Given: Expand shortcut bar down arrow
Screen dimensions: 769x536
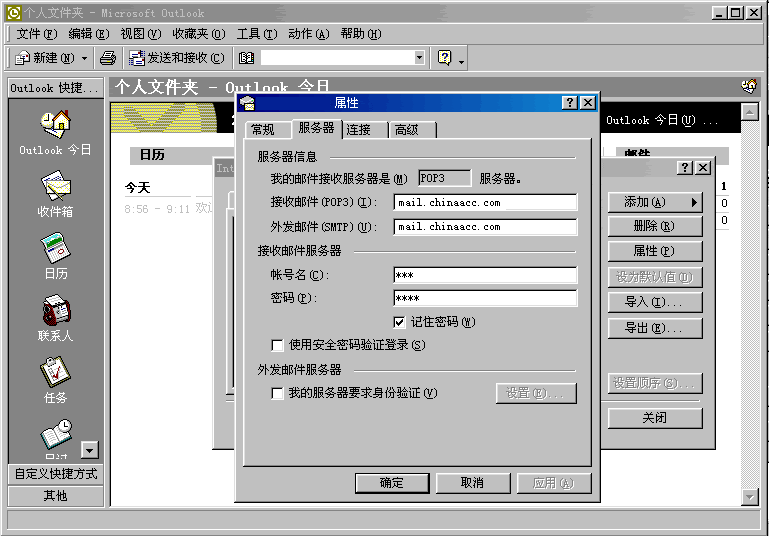Looking at the screenshot, I should pyautogui.click(x=89, y=450).
